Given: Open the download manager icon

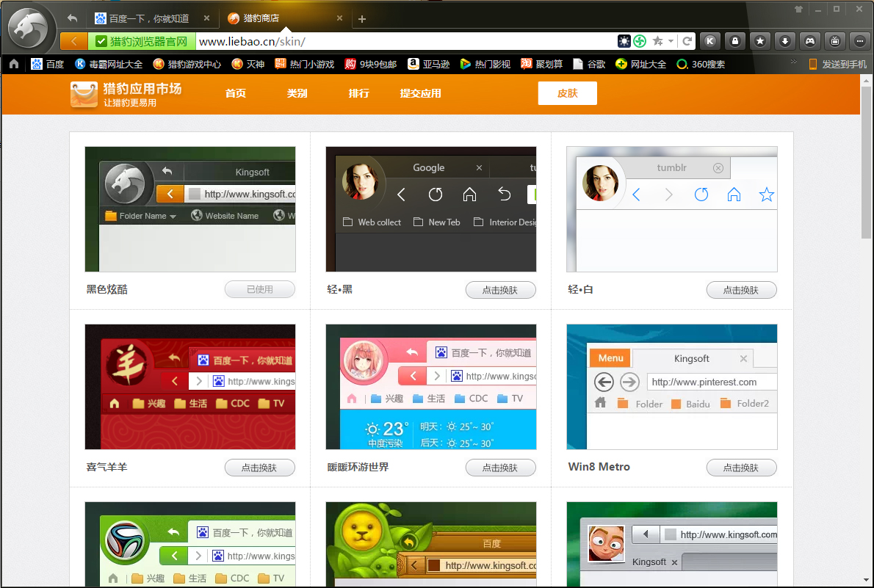Looking at the screenshot, I should pos(785,42).
